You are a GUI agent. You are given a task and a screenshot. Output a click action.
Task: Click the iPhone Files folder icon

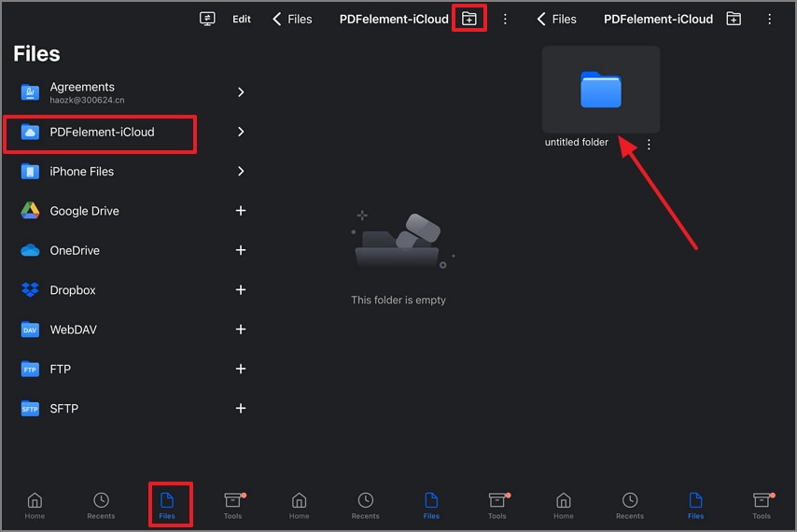(x=30, y=172)
